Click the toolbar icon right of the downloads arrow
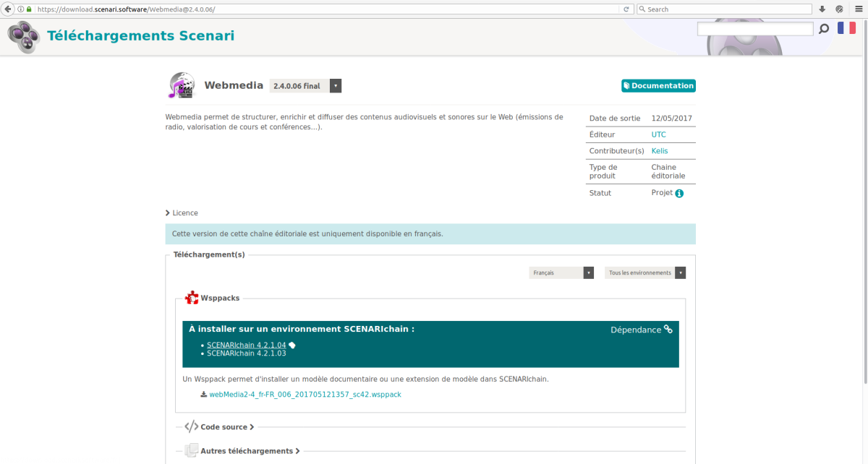The image size is (868, 464). 839,9
